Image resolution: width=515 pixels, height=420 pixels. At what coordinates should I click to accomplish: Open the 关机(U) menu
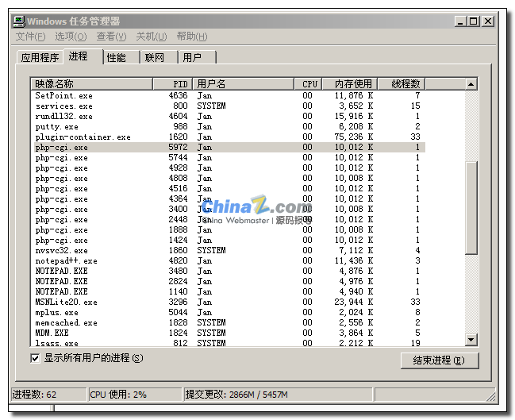(152, 37)
